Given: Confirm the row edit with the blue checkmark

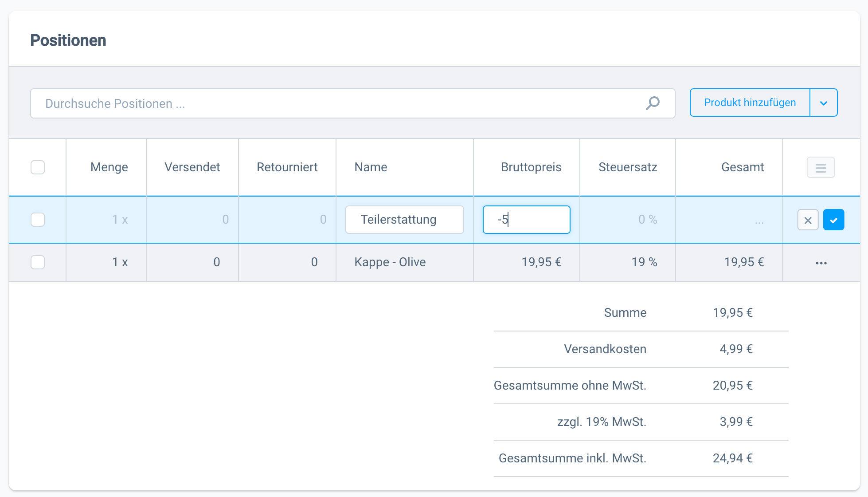Looking at the screenshot, I should (833, 220).
